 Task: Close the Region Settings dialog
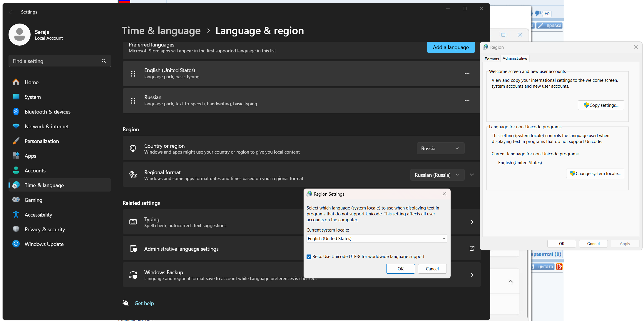coord(444,194)
